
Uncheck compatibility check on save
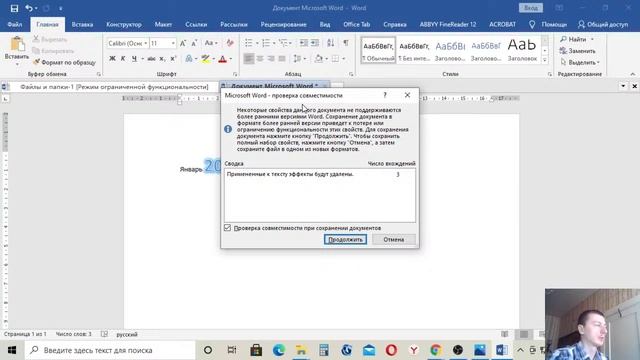click(228, 228)
